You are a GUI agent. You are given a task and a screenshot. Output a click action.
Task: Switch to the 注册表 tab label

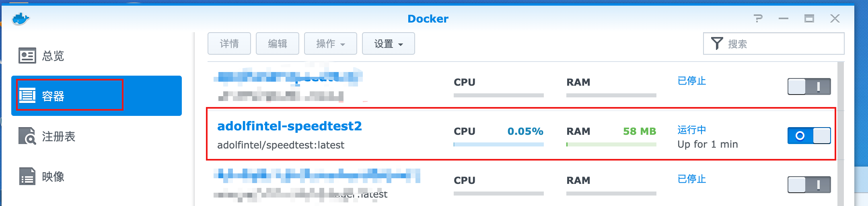(59, 136)
